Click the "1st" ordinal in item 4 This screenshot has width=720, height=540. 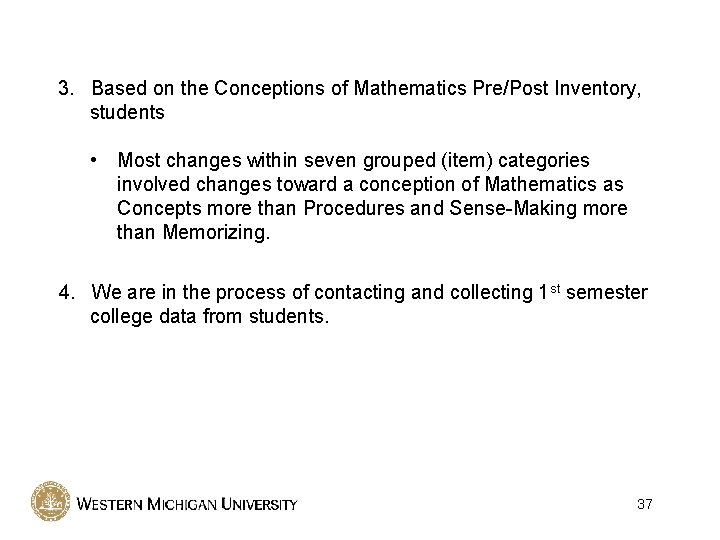(x=549, y=292)
